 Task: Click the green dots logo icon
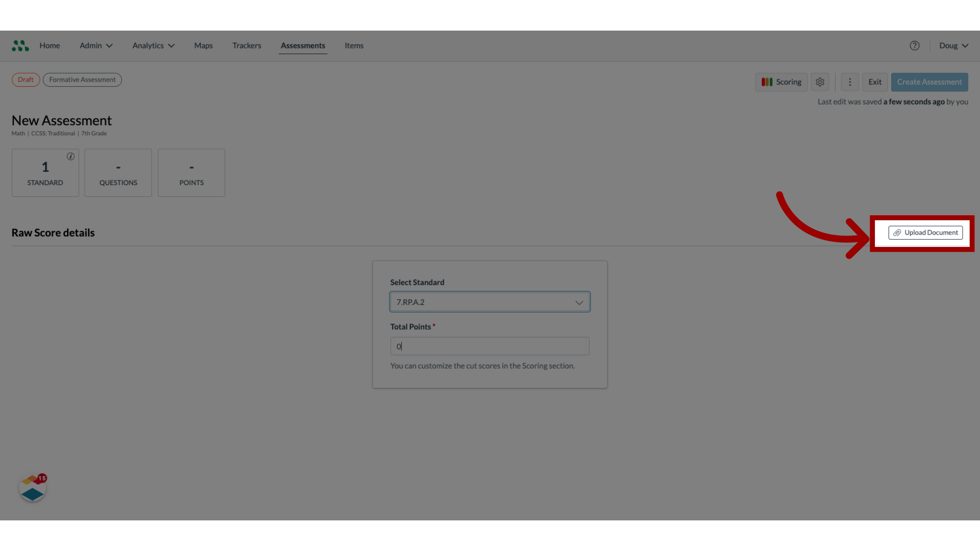coord(20,46)
